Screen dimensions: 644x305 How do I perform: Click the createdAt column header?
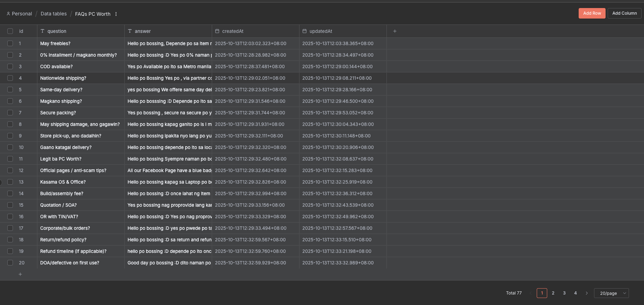pos(255,31)
